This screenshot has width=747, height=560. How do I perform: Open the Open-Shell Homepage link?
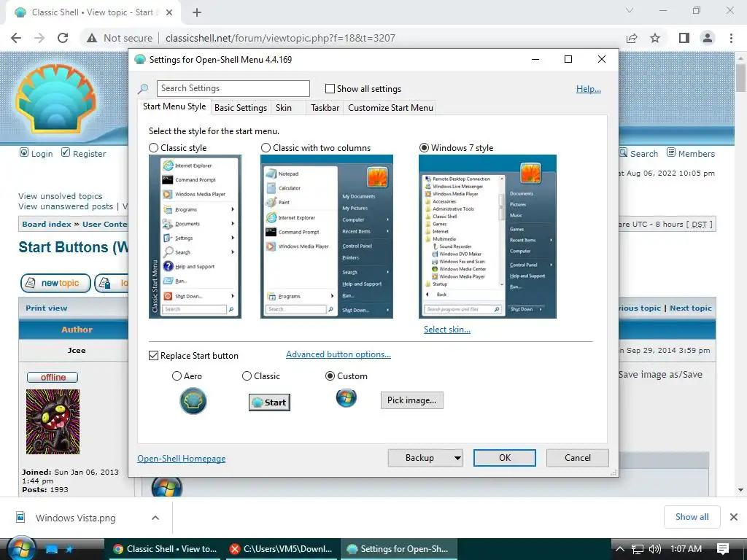[182, 459]
